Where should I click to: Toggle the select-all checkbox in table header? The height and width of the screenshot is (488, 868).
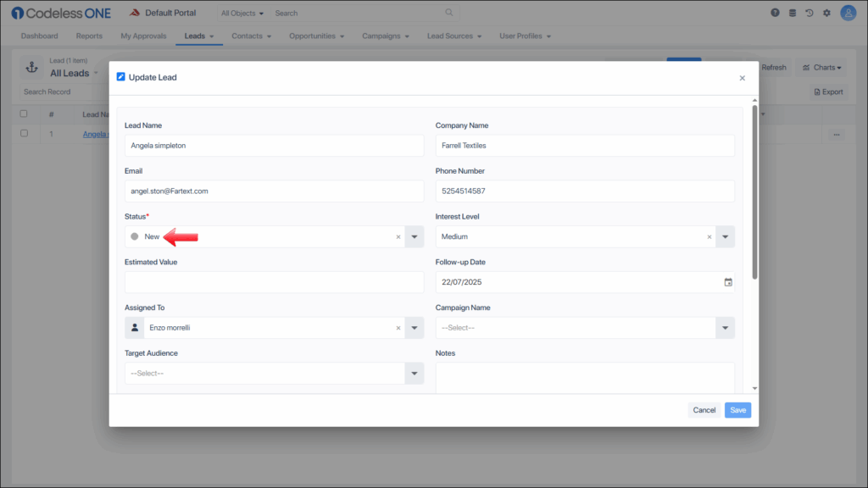click(x=24, y=114)
